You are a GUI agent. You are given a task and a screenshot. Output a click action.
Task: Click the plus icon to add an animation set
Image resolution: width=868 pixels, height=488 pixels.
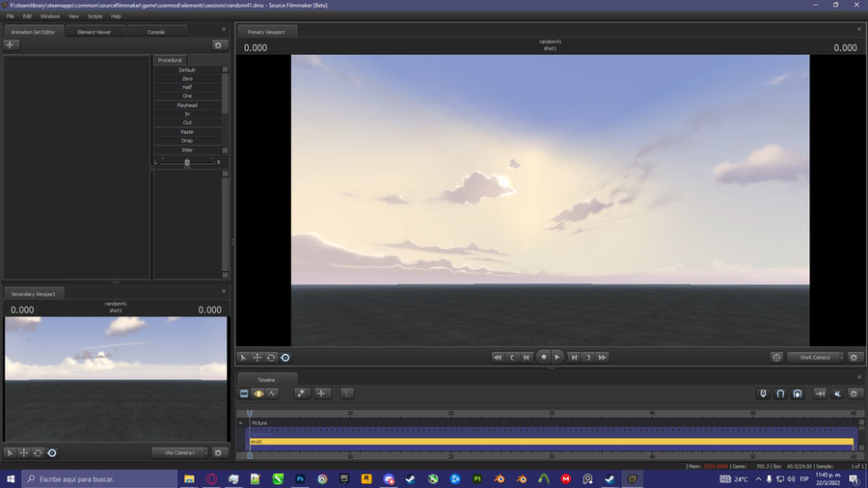point(11,45)
